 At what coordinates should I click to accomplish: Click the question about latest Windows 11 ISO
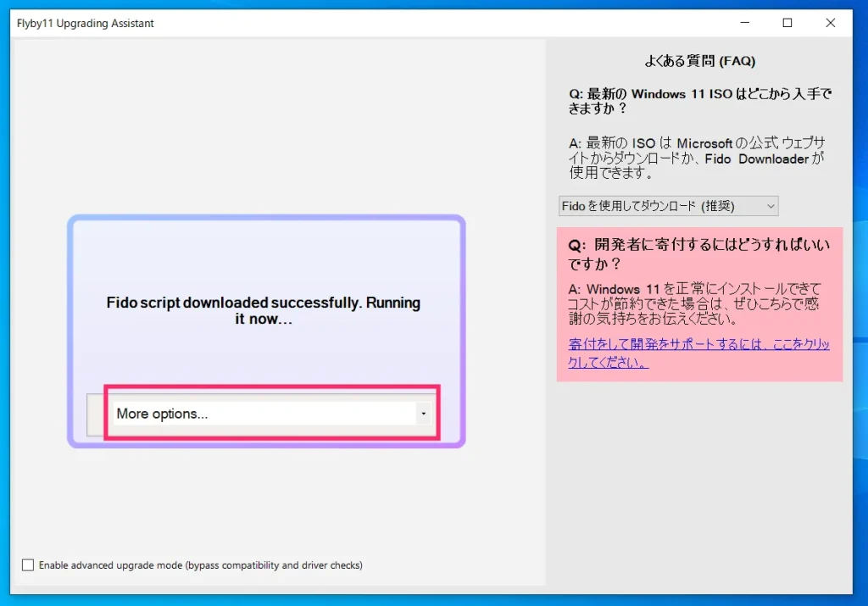tap(699, 101)
